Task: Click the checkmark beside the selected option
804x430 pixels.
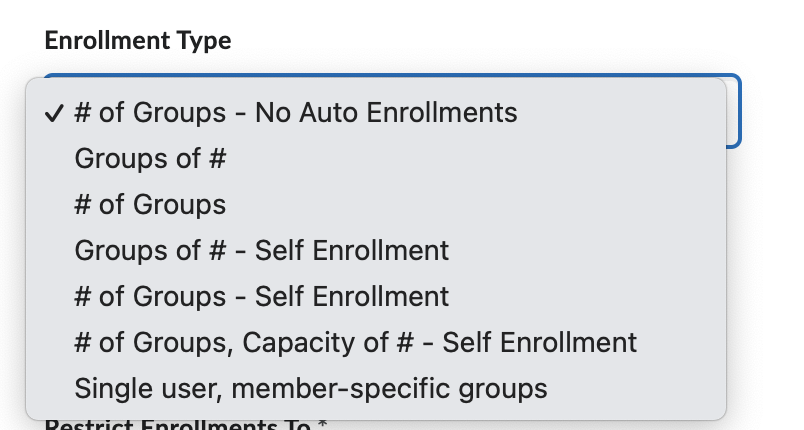Action: click(x=55, y=112)
